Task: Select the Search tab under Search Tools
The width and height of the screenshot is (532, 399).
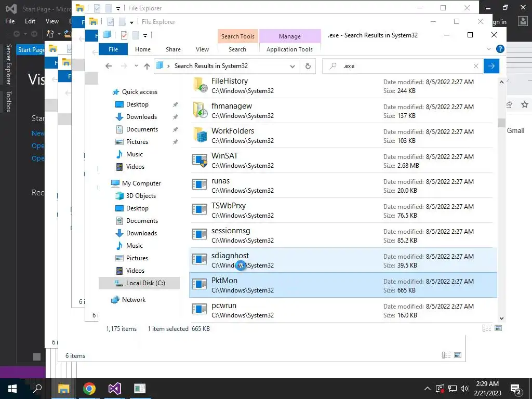Action: click(x=237, y=49)
